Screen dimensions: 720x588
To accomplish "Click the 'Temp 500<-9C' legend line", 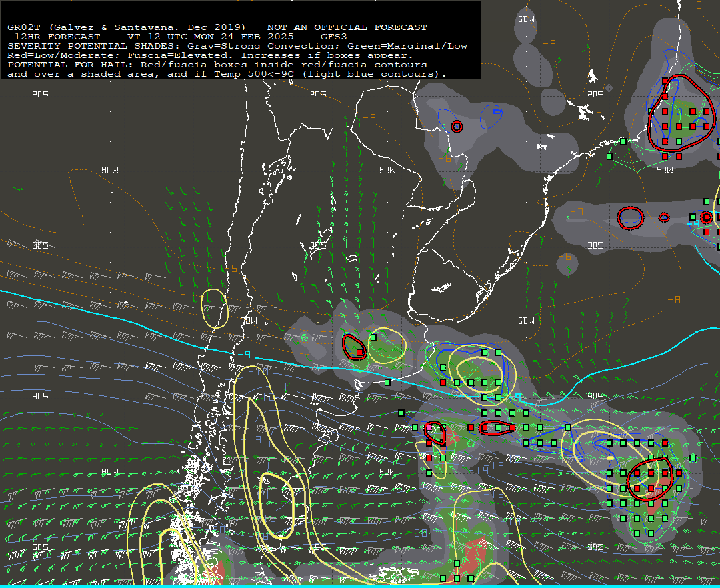I will [227, 74].
